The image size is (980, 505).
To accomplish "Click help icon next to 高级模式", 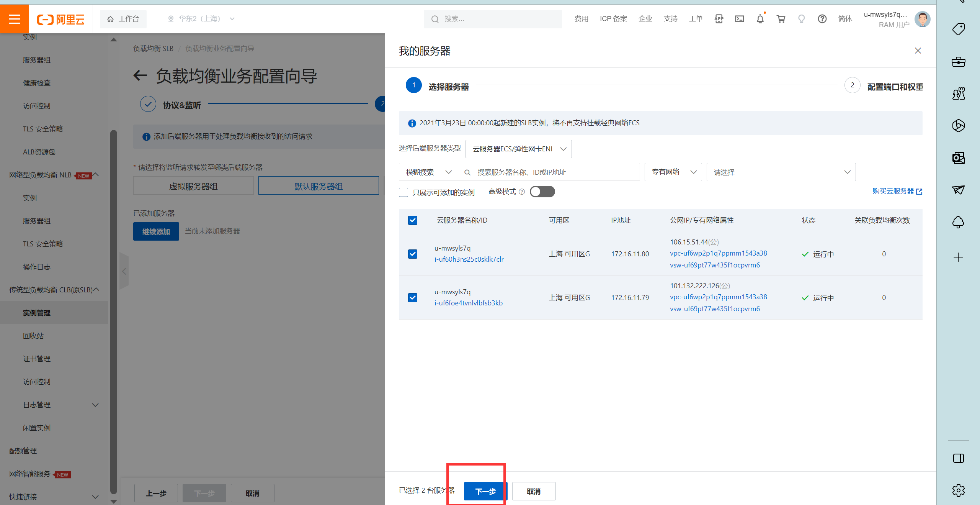I will pyautogui.click(x=522, y=192).
